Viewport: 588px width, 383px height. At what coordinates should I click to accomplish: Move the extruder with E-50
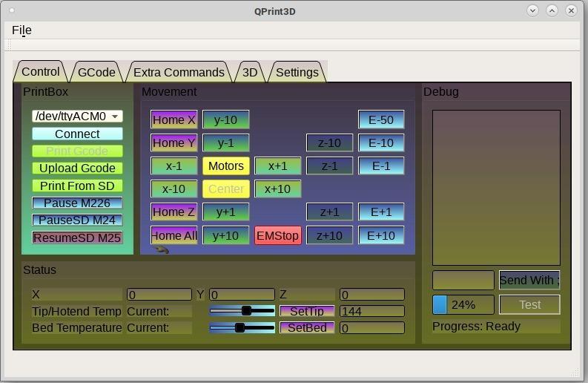[x=381, y=120]
